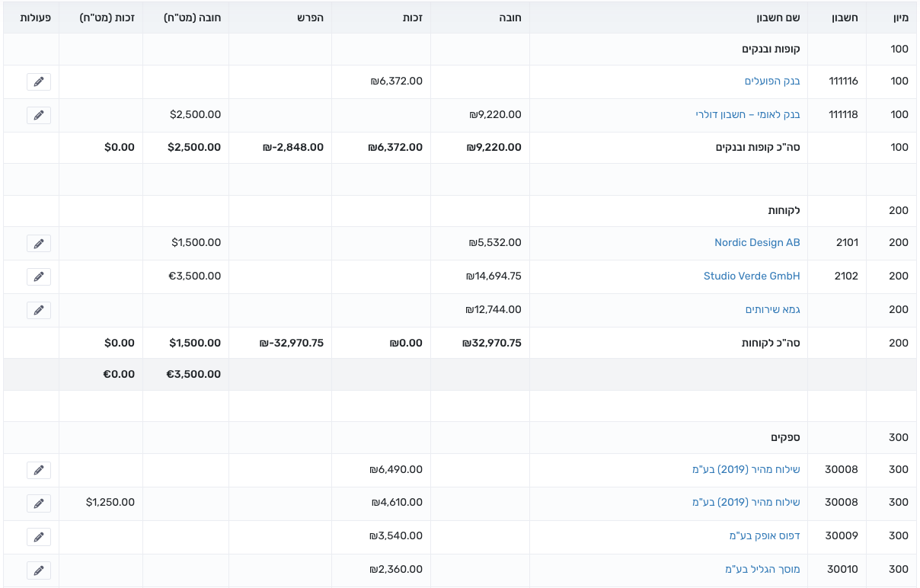Select account number 111118
Viewport: 920px width, 588px height.
point(843,115)
